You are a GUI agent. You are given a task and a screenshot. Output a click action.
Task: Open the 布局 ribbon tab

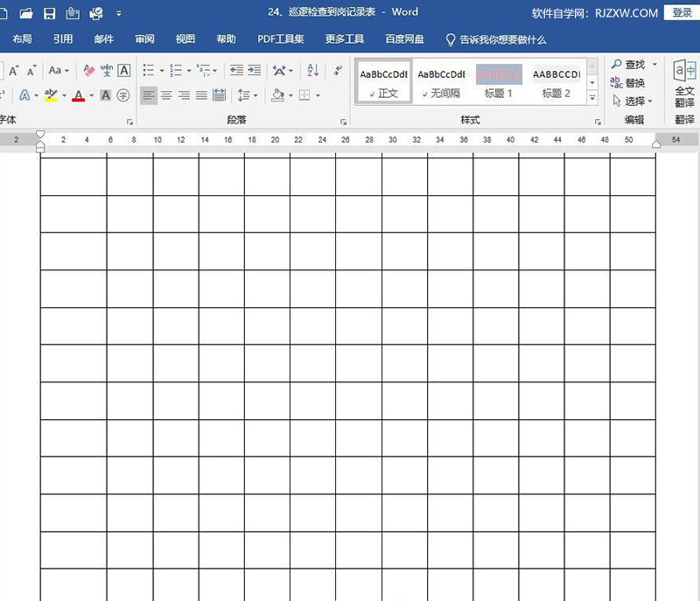pyautogui.click(x=22, y=39)
